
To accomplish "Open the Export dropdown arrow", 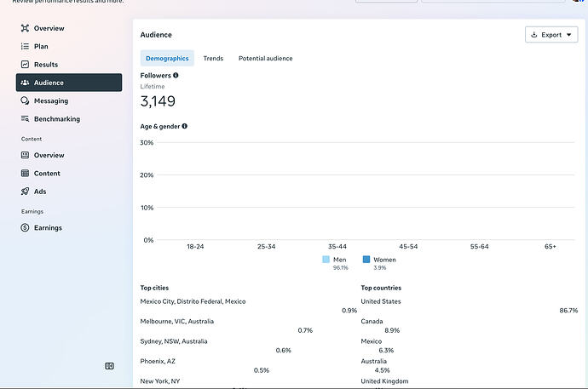I will [x=569, y=35].
